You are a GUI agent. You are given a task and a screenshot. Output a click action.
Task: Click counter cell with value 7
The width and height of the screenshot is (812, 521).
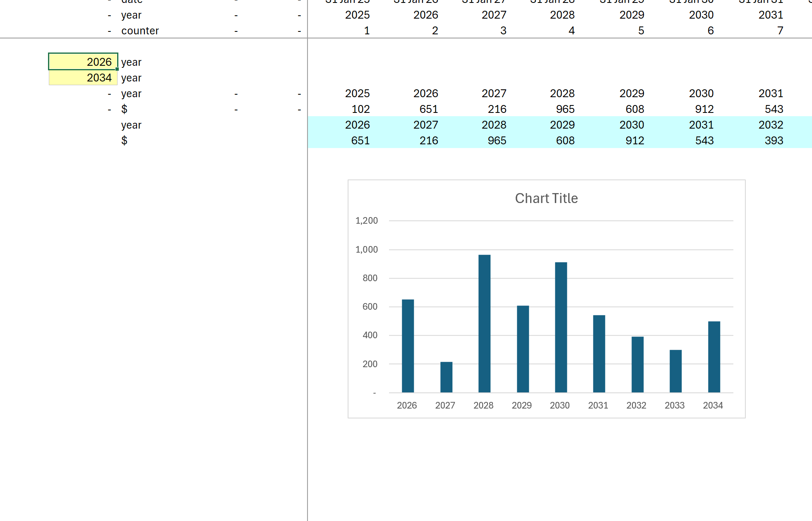click(780, 31)
